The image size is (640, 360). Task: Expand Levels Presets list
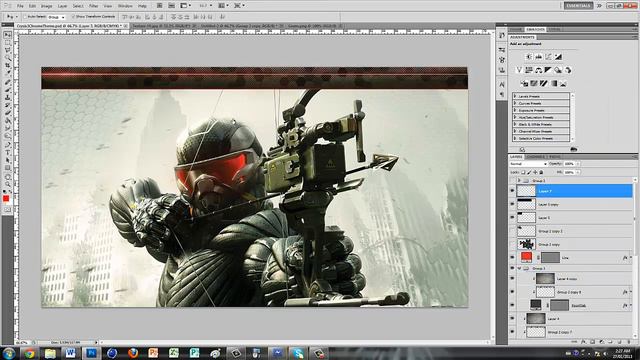coord(516,96)
